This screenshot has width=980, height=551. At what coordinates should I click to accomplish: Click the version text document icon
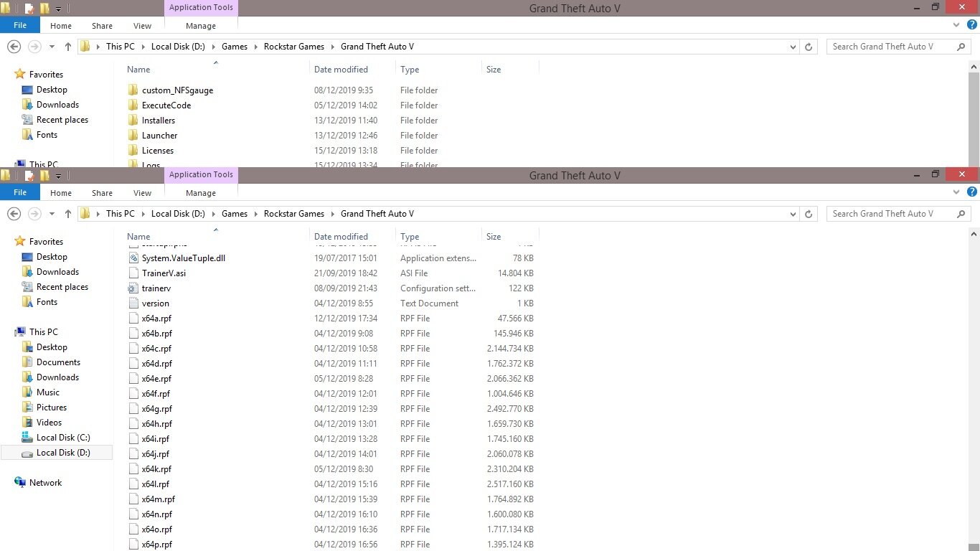[x=133, y=303]
